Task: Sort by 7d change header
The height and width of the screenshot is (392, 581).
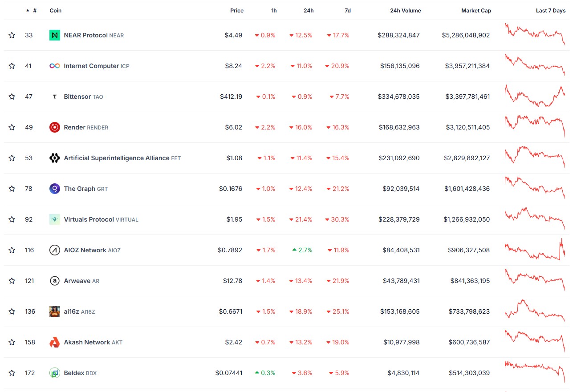Action: [348, 11]
